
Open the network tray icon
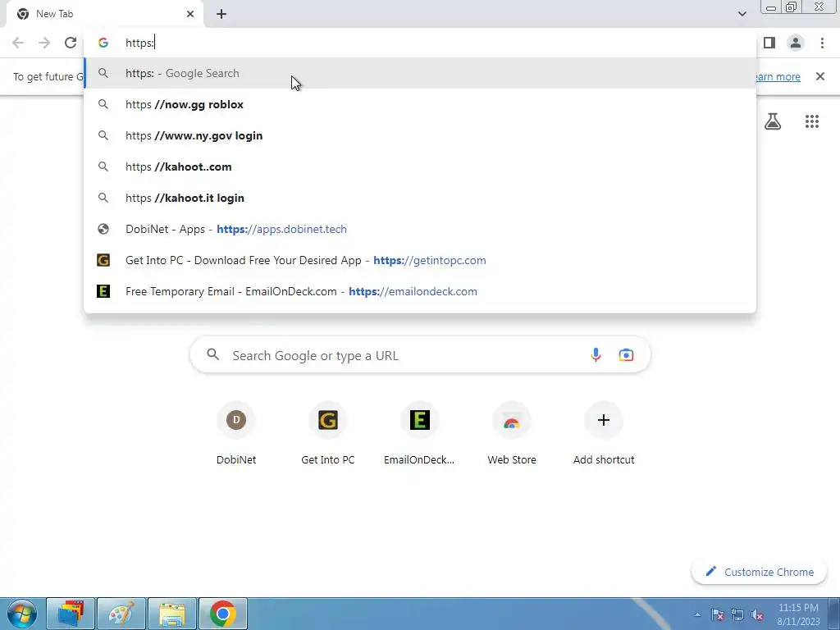pos(737,615)
